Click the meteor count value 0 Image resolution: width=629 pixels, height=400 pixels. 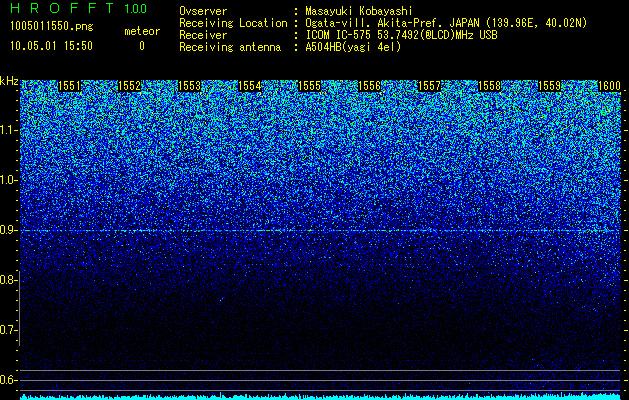(x=142, y=46)
